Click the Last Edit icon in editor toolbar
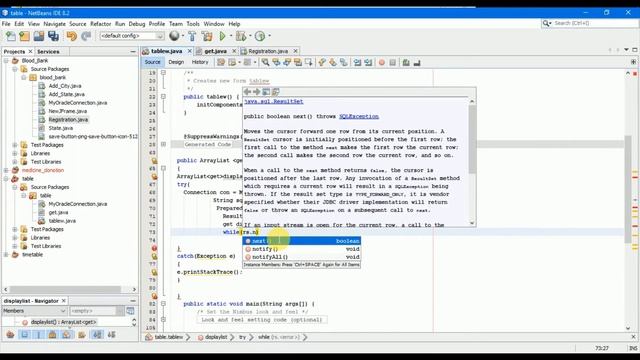640x360 pixels. click(221, 62)
